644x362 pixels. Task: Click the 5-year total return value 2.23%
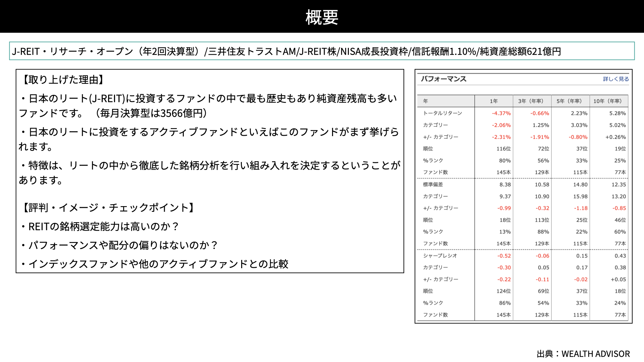point(579,113)
